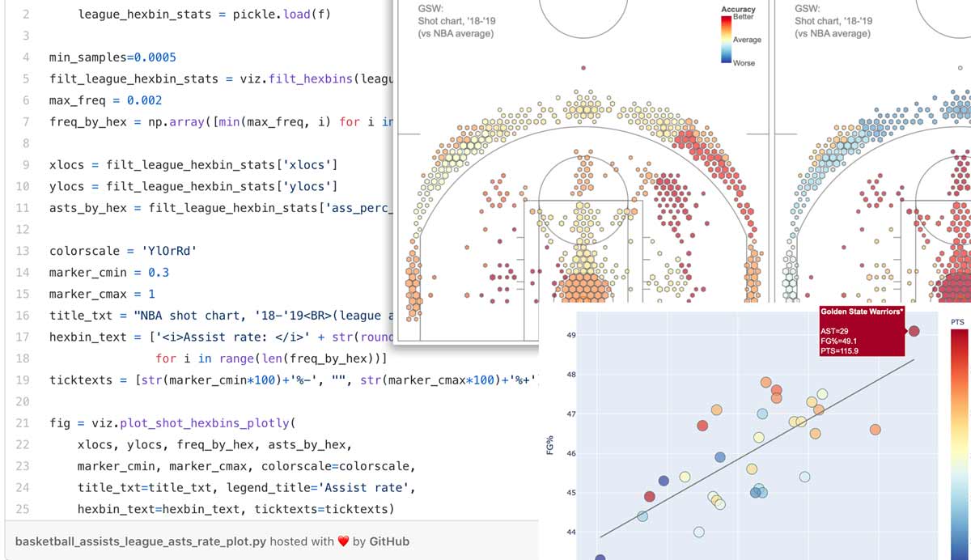The width and height of the screenshot is (971, 560).
Task: Click the line 'colorscale = 'YlOrRd''
Action: (x=123, y=251)
